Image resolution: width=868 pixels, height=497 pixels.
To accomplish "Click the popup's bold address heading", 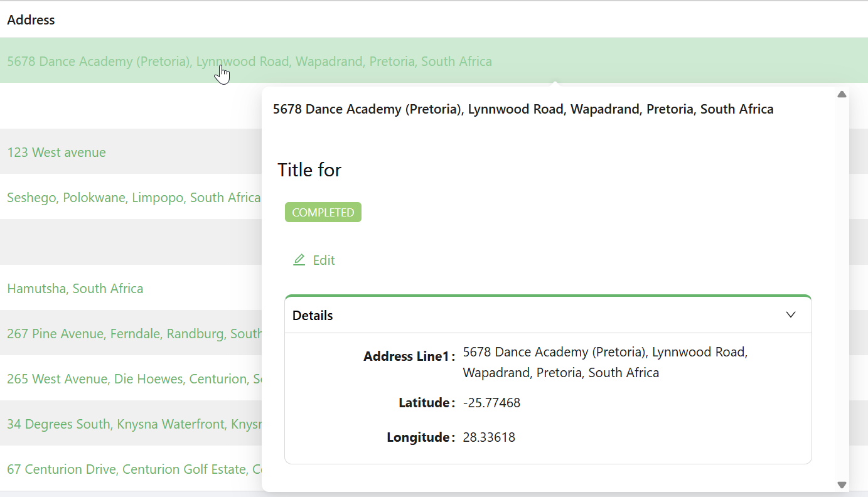I will coord(523,109).
